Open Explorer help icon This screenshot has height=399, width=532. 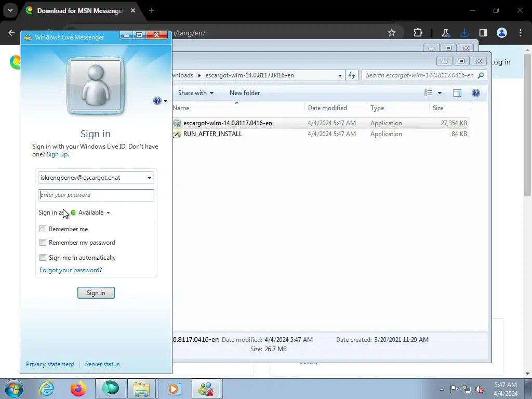pyautogui.click(x=476, y=93)
